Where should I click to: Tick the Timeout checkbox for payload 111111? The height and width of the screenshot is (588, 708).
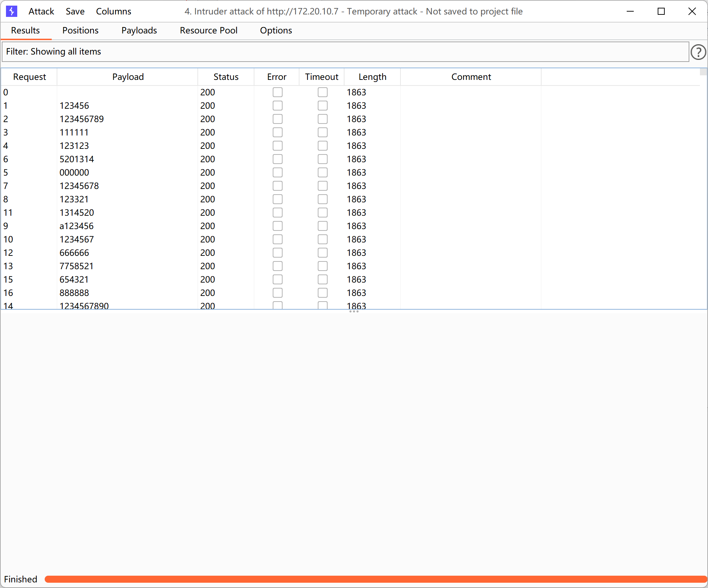322,132
